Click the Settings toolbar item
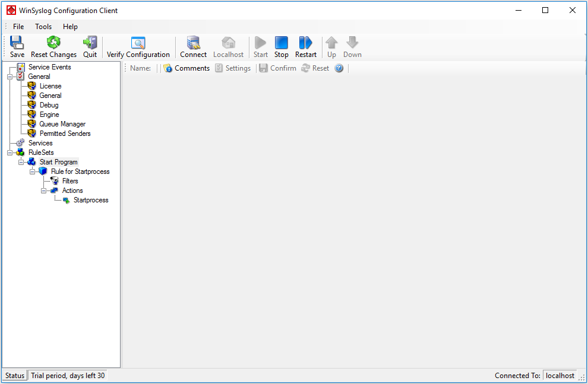Screen dimensions: 588x384 coord(233,68)
